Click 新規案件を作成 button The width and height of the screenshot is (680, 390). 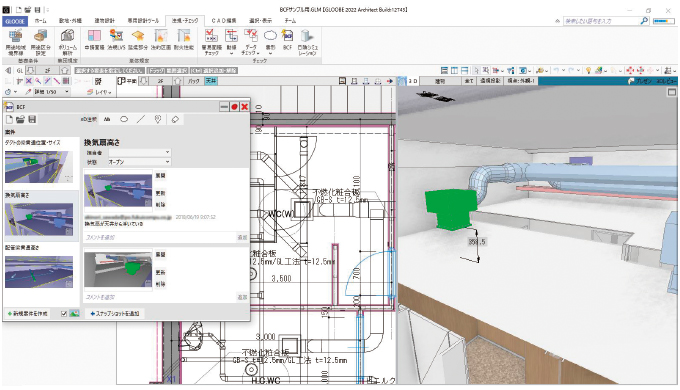(x=28, y=313)
